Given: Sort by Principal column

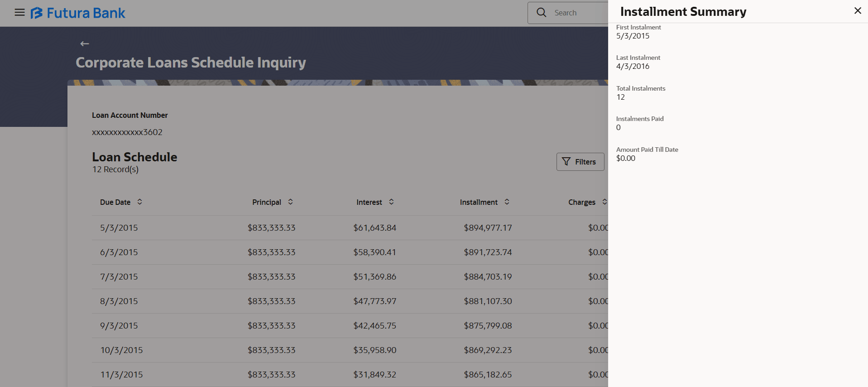Looking at the screenshot, I should click(291, 202).
